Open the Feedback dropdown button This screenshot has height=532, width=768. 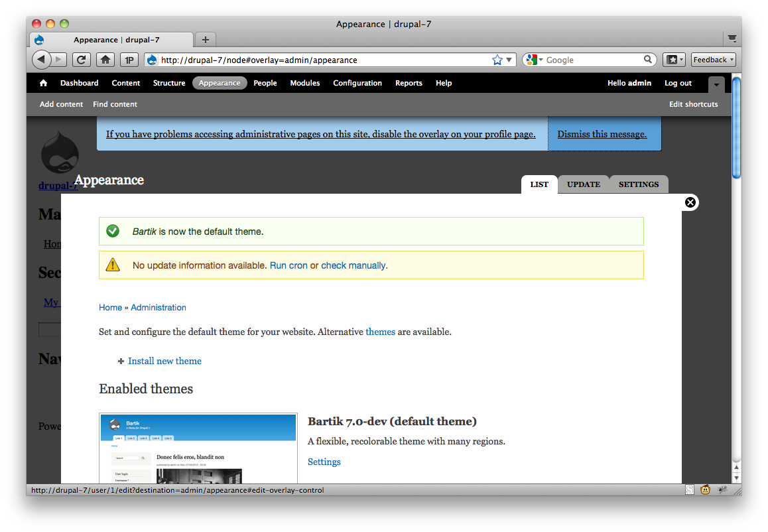(713, 59)
